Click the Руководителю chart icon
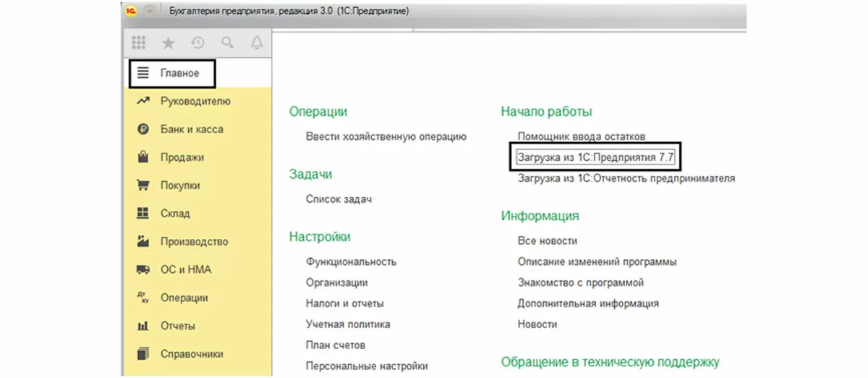868x378 pixels. [143, 101]
